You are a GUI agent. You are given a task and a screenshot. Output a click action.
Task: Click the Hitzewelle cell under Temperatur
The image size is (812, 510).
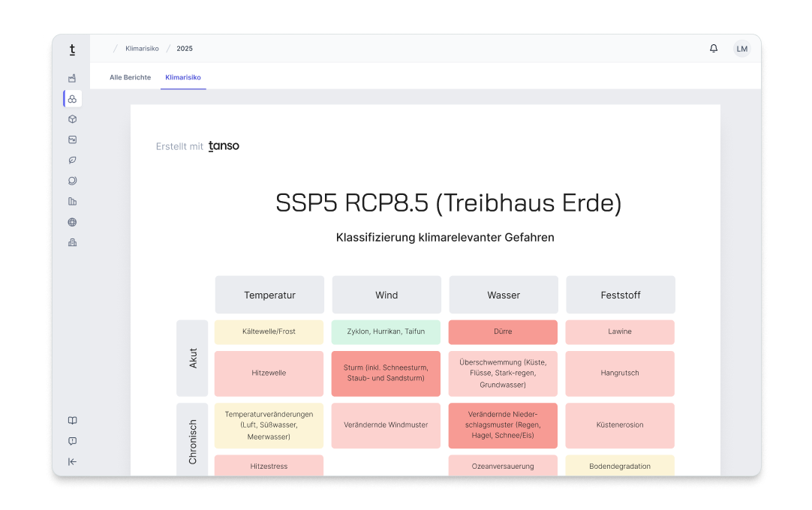point(269,373)
